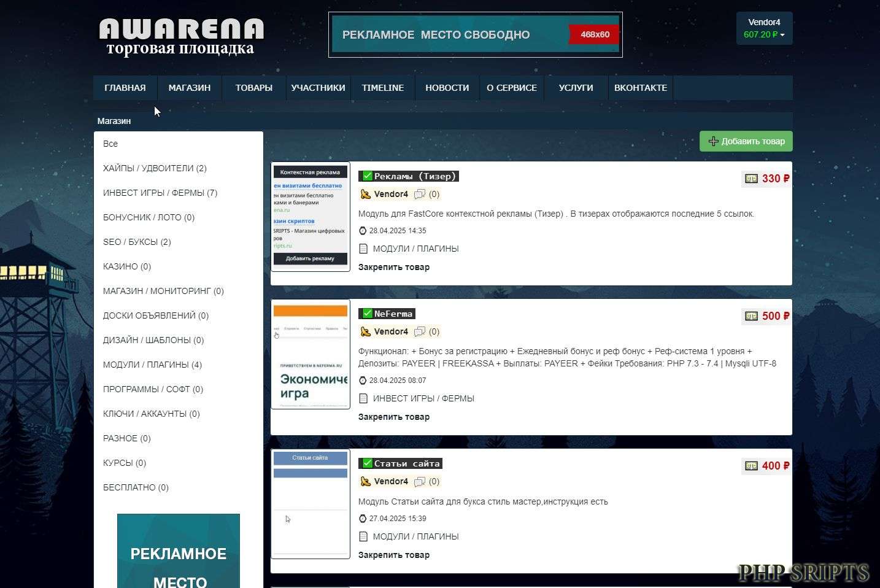
Task: Open the МАГАЗИН menu item
Action: [x=189, y=88]
